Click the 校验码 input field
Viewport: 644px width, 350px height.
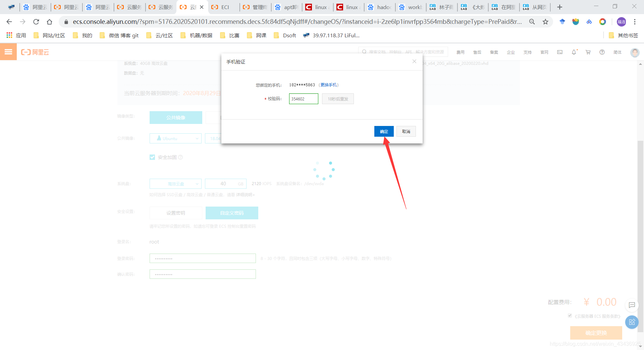pyautogui.click(x=303, y=98)
